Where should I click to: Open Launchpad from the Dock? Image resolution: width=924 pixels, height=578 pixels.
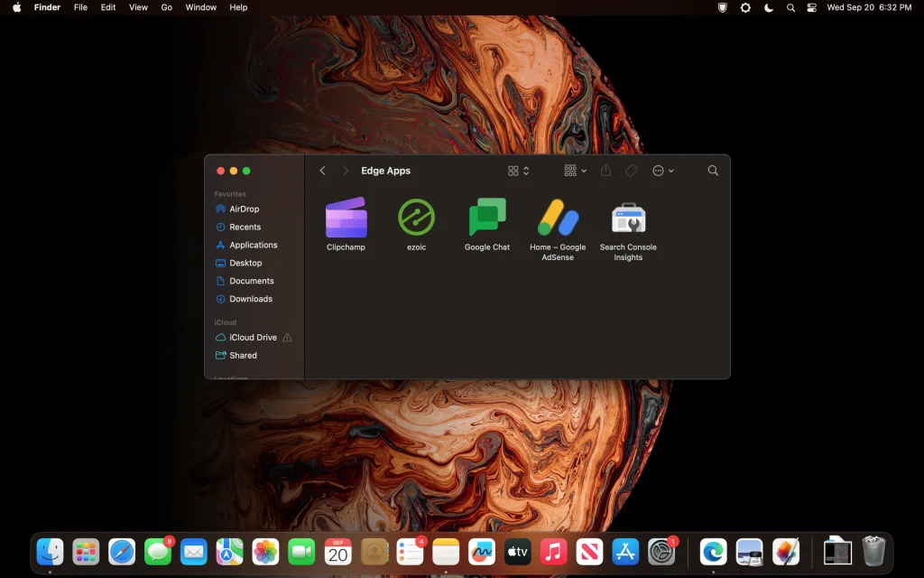point(86,553)
